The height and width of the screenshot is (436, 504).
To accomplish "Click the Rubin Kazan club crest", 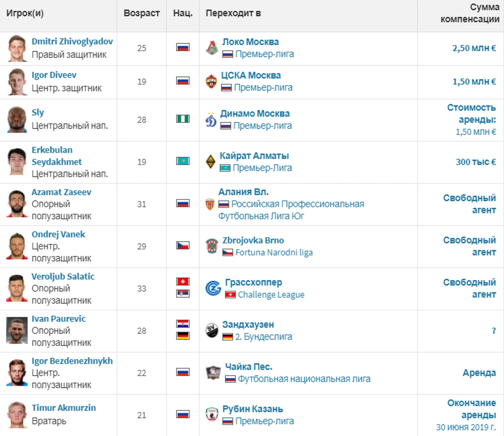I will (x=212, y=415).
